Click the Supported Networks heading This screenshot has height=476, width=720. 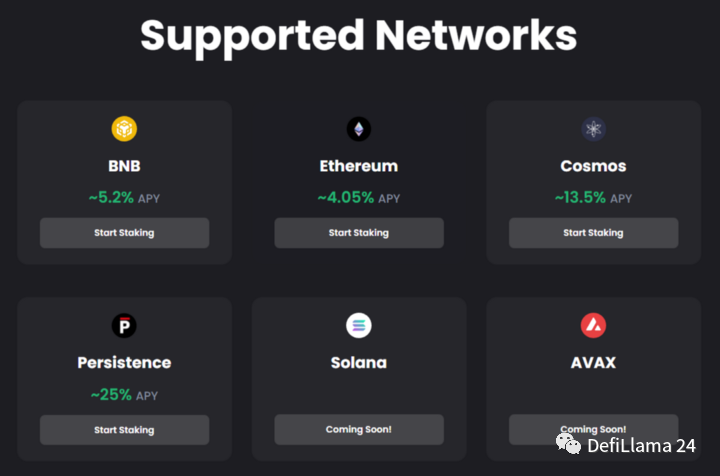coord(359,37)
